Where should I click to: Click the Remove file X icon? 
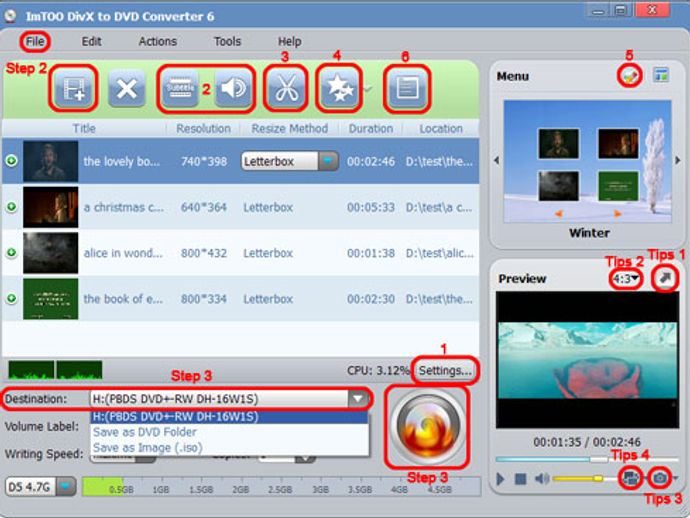point(127,88)
